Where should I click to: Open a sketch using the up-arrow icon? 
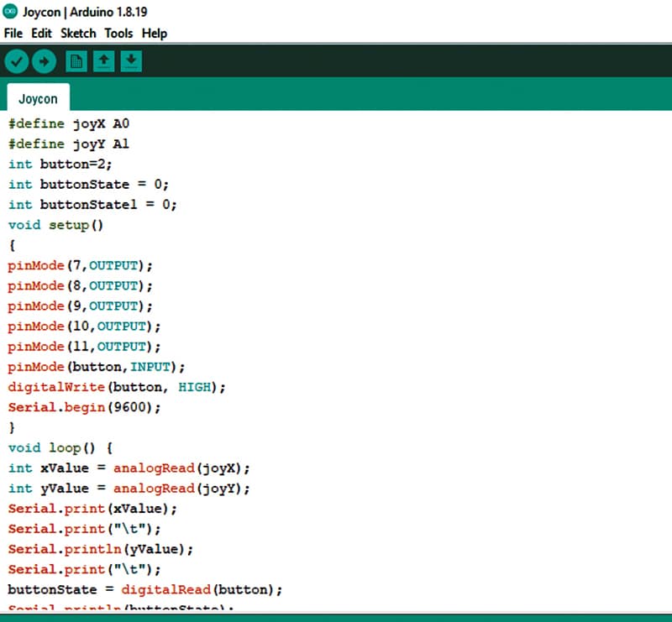pos(103,61)
